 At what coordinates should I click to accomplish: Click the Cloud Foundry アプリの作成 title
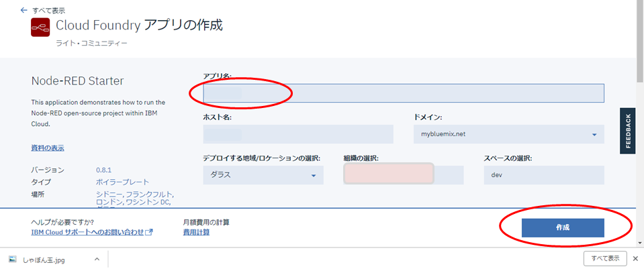click(139, 25)
